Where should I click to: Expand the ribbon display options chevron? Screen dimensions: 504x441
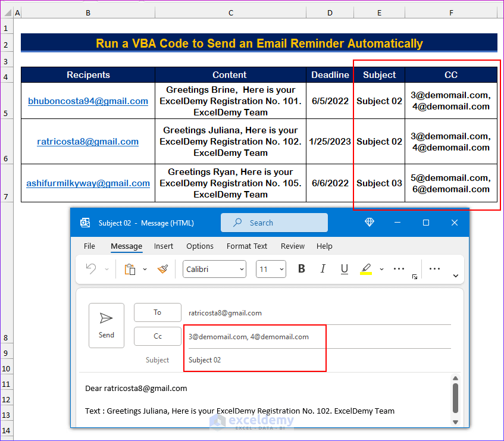coord(455,276)
